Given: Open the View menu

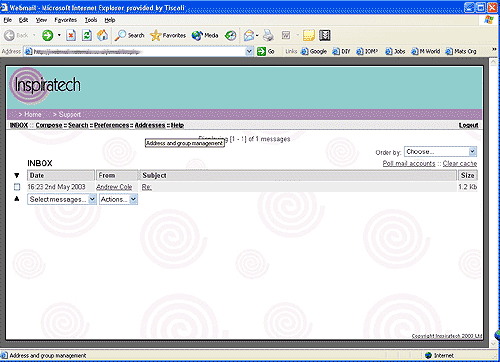Looking at the screenshot, I should click(x=41, y=20).
